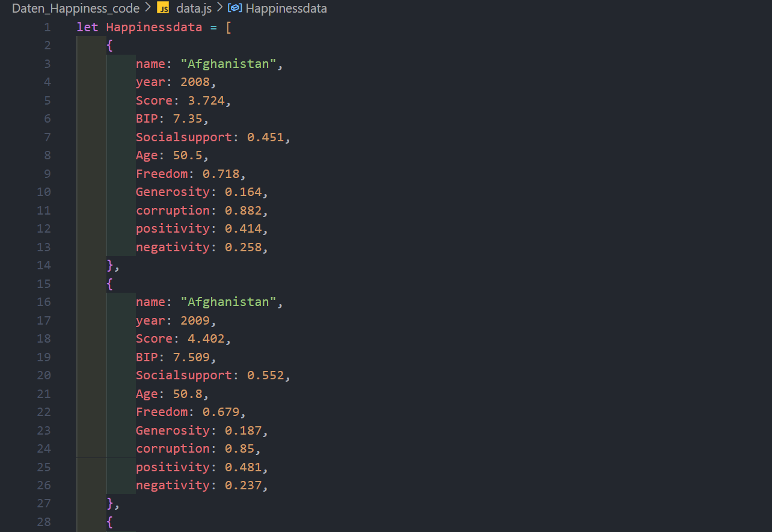Open the Daten_Happiness_code breadcrumb folder
The width and height of the screenshot is (772, 532).
pos(75,8)
